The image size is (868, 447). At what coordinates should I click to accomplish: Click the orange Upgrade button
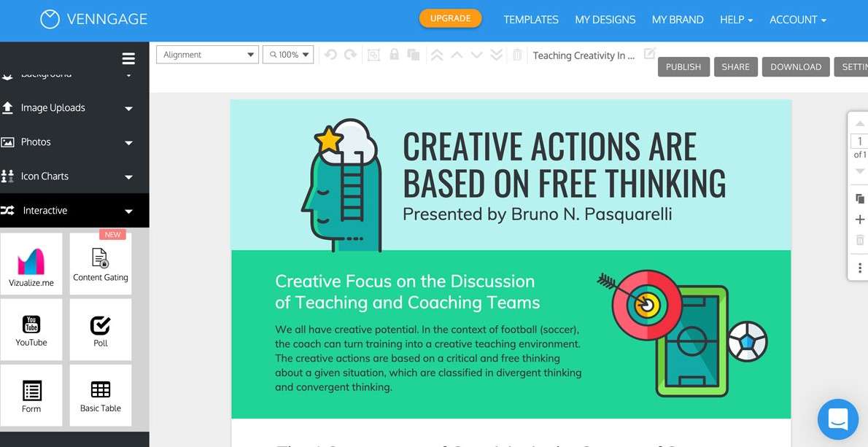450,18
